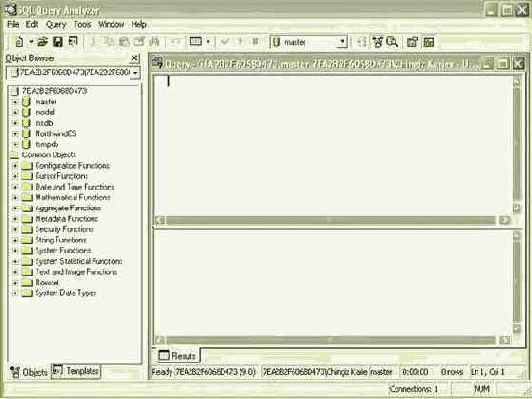
Task: Select the 7EA2B2F6068D473 server root node
Action: pyautogui.click(x=55, y=91)
